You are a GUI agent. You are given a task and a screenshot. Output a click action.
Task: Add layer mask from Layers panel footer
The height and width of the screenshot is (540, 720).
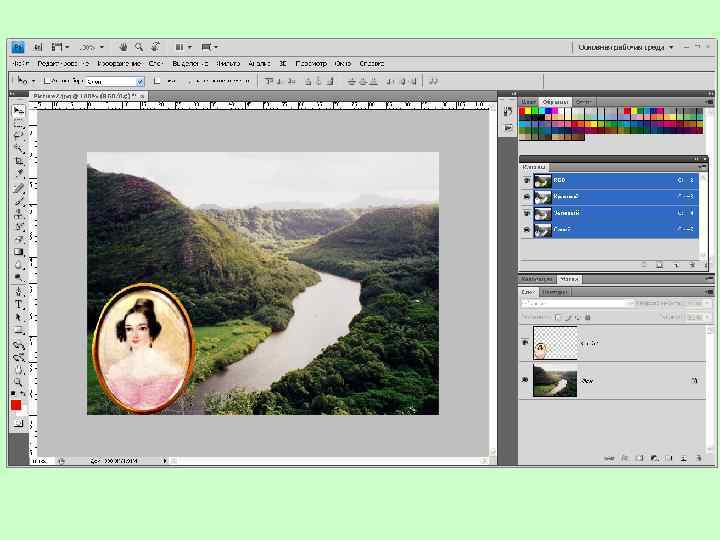[639, 458]
